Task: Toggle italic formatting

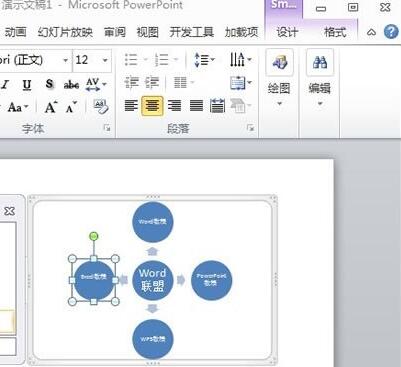Action: [5, 84]
